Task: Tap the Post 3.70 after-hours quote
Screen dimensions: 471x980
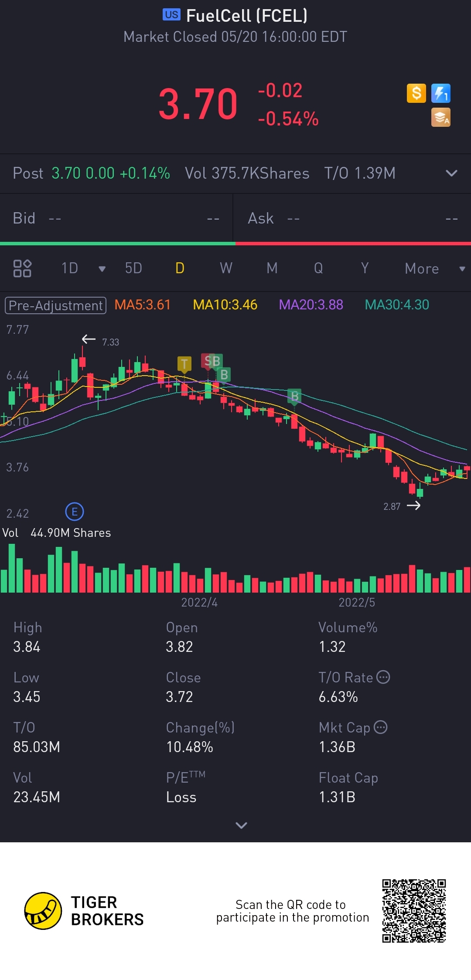Action: pyautogui.click(x=91, y=173)
